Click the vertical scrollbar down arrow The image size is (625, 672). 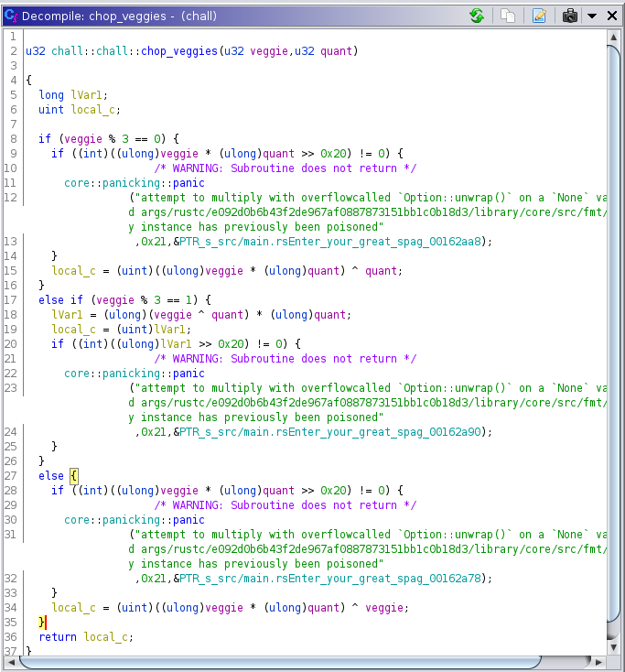(x=613, y=647)
